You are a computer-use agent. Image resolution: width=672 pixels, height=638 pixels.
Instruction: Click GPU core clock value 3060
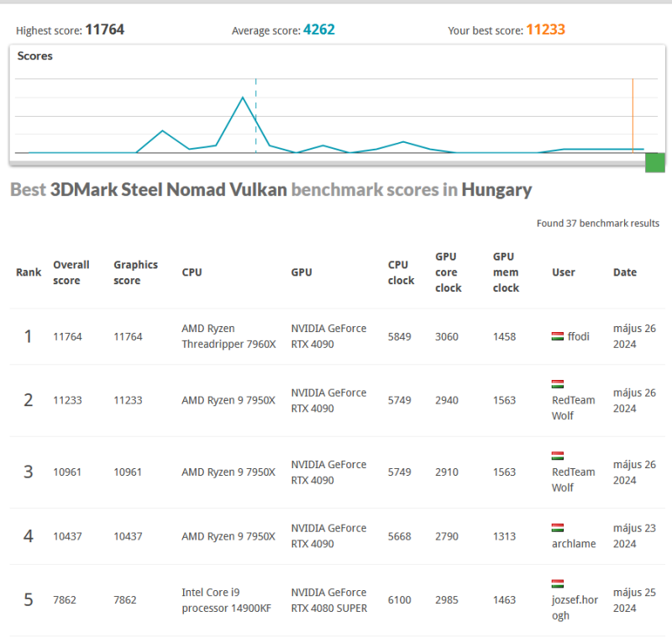point(447,336)
